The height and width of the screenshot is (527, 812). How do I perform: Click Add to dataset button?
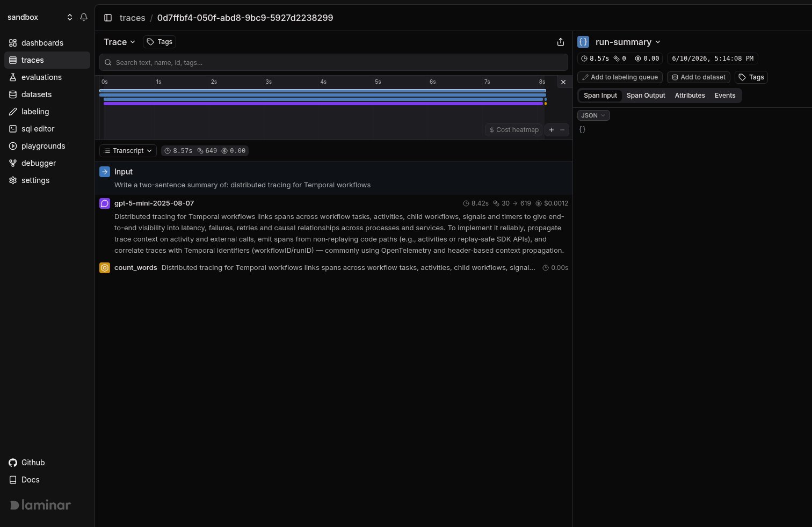pos(699,77)
